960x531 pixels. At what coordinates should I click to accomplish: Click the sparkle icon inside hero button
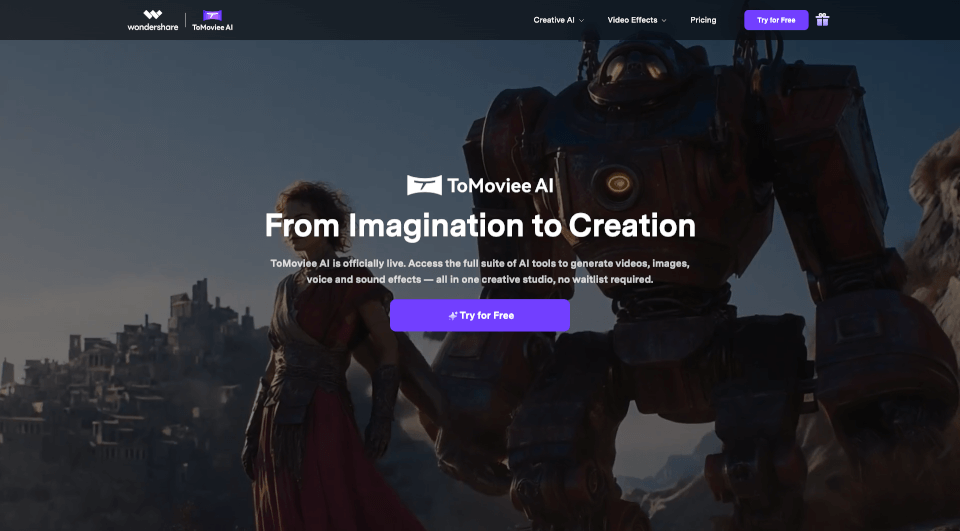(452, 316)
